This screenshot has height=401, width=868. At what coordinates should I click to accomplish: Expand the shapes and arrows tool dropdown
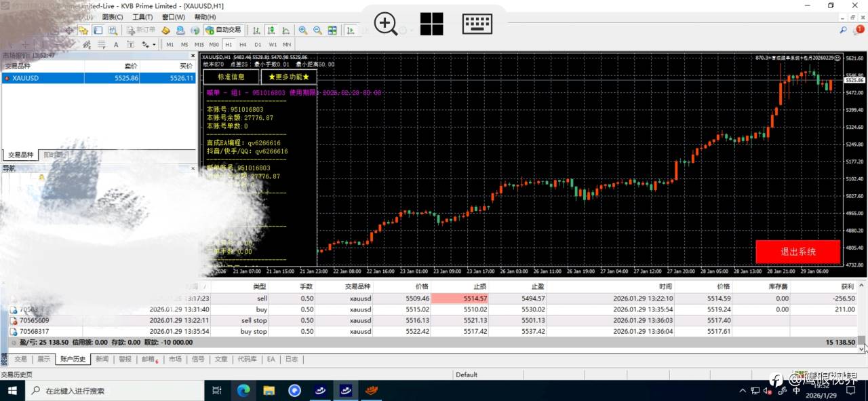coord(154,45)
